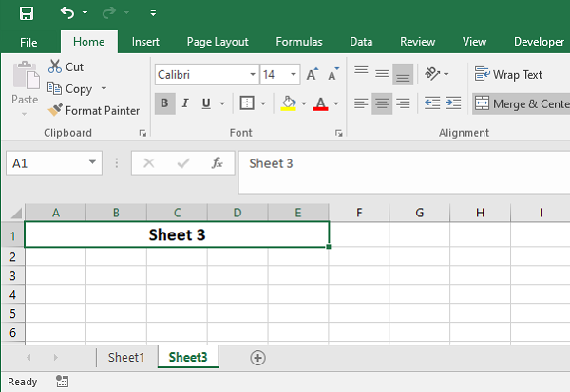Open the font name Calibri dropdown
The image size is (570, 392).
(252, 74)
